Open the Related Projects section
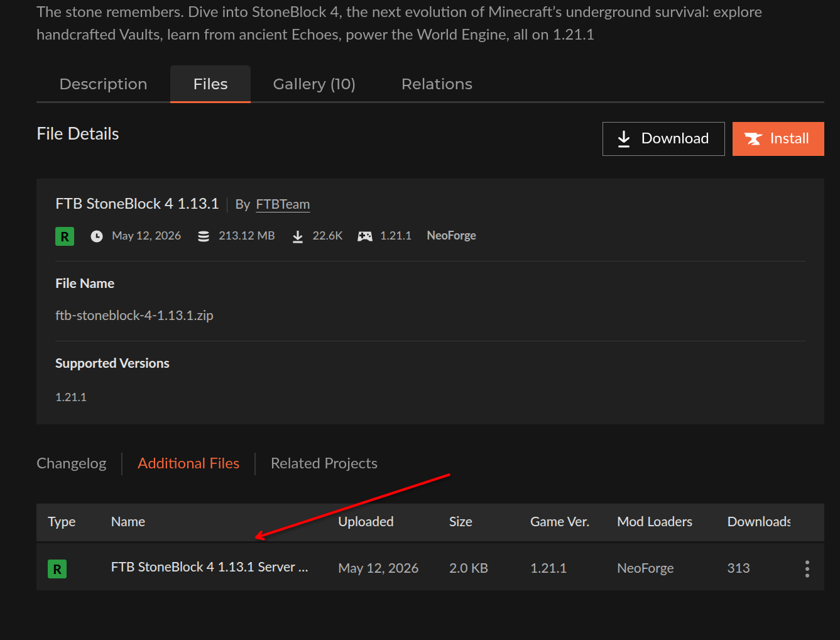 pos(324,463)
